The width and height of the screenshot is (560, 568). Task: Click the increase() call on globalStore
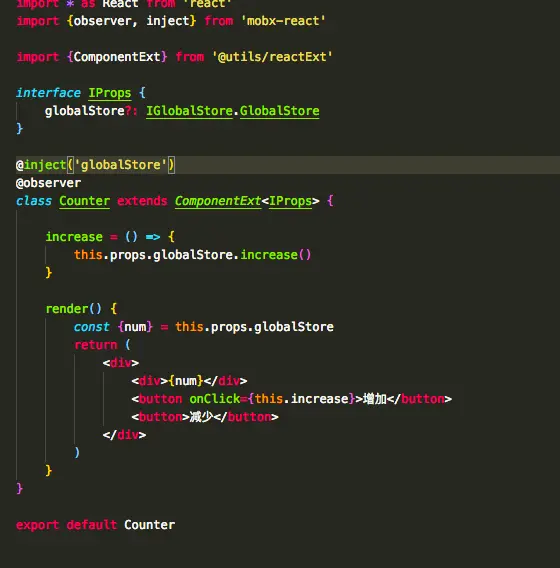tap(276, 255)
